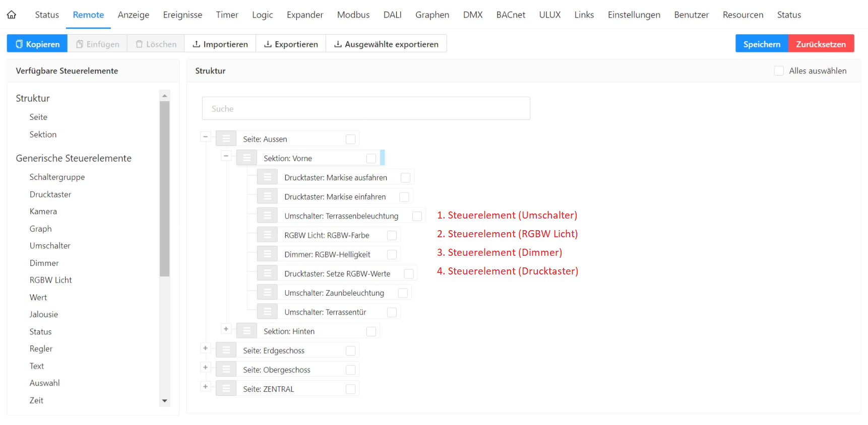Screen dimensions: 868x425
Task: Check the box for Umschalter: Terrassenbeleuchtung
Action: (x=417, y=216)
